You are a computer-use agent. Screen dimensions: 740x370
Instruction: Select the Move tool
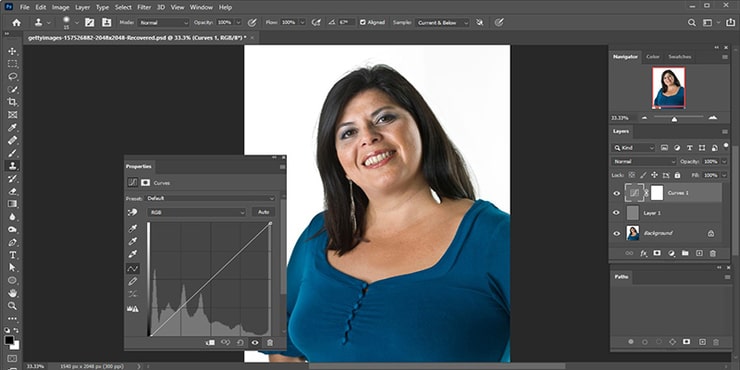click(x=12, y=51)
